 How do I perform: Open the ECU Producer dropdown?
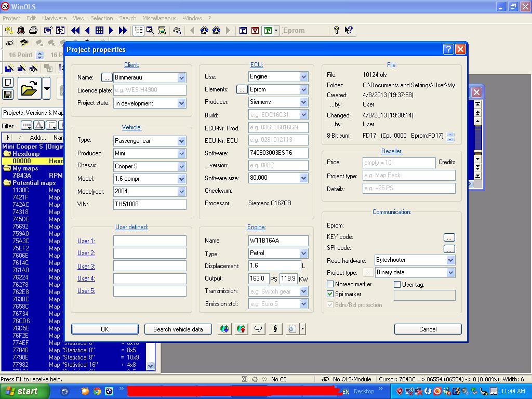click(303, 102)
